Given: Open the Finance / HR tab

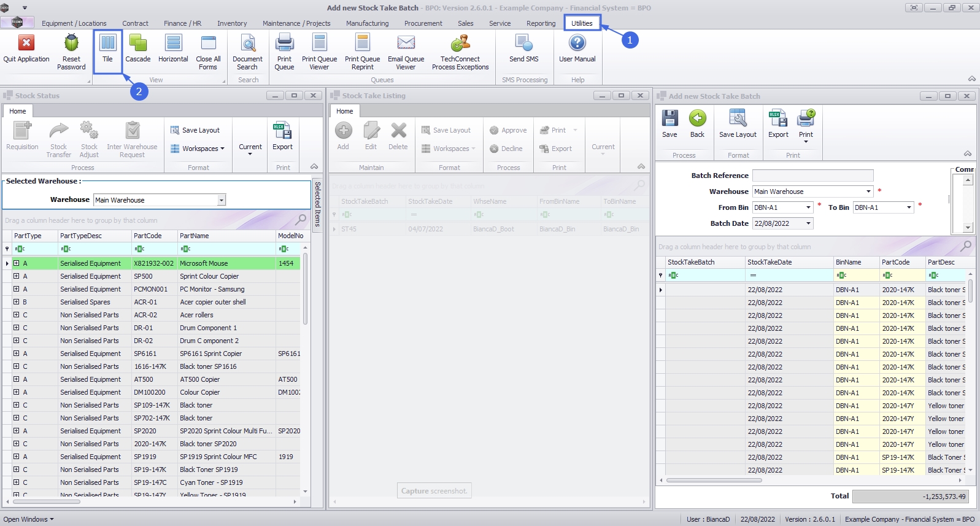Looking at the screenshot, I should pos(182,23).
